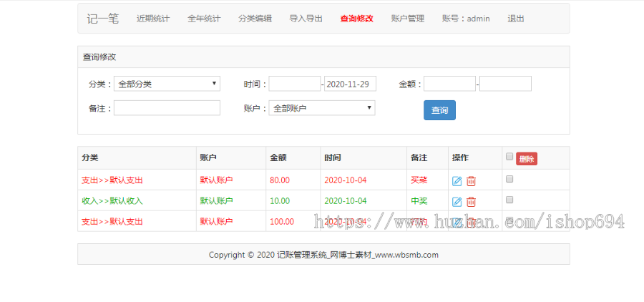Click the end date field showing 2020-11-29
This screenshot has width=644, height=302.
click(350, 84)
